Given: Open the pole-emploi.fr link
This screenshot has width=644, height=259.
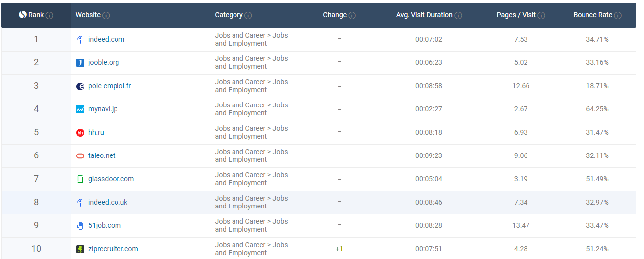Looking at the screenshot, I should (x=110, y=86).
